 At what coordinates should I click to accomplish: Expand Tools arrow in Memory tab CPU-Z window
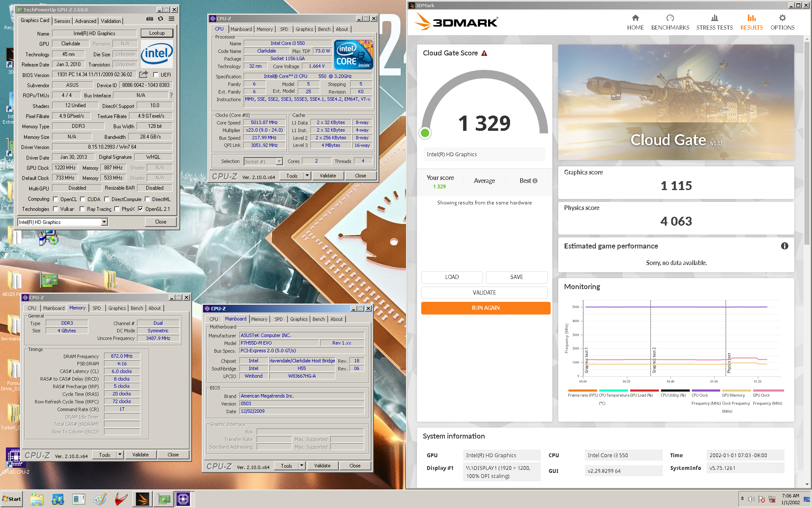point(120,455)
